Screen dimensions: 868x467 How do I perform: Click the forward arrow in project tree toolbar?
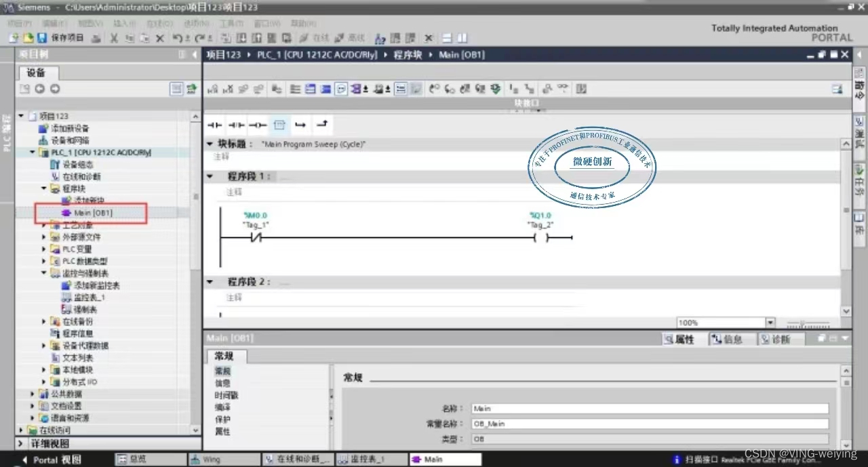[55, 89]
